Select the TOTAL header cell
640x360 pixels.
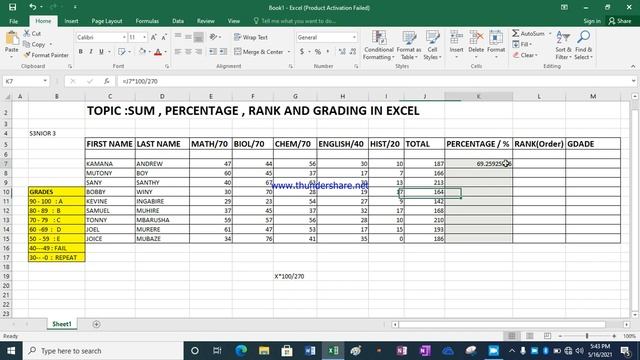pyautogui.click(x=424, y=144)
